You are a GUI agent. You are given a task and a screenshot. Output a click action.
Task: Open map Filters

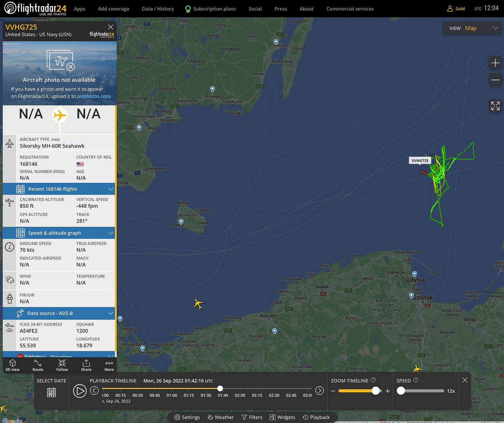coord(252,417)
